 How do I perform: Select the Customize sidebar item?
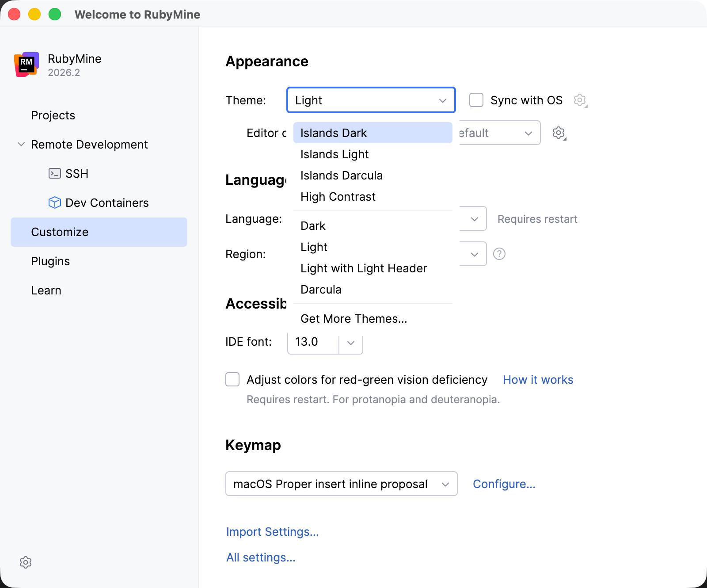click(x=99, y=232)
